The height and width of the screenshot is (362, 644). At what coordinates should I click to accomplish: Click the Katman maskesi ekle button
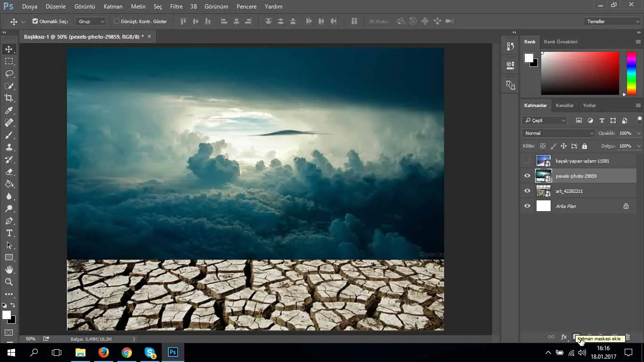click(x=576, y=337)
